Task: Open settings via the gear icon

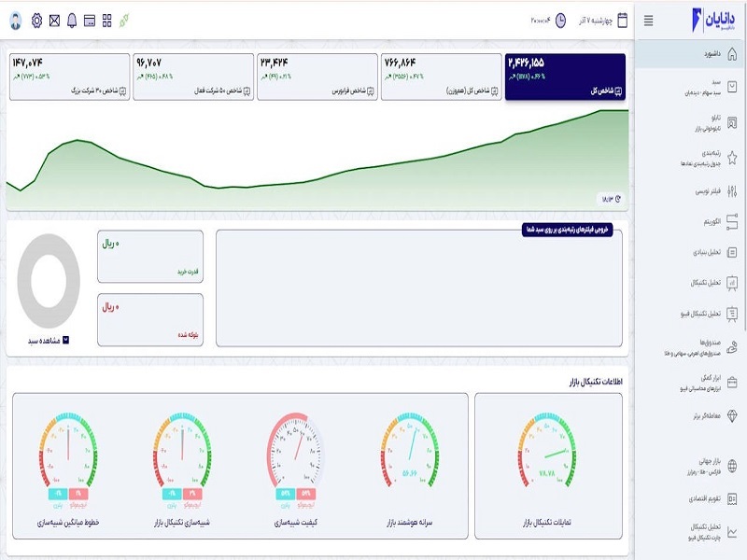Action: [x=36, y=21]
